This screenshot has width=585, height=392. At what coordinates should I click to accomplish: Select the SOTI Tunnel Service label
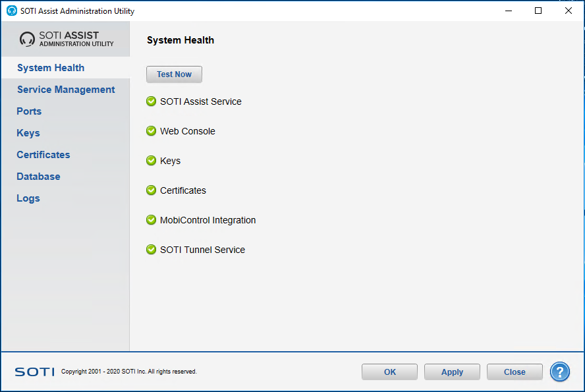tap(203, 250)
